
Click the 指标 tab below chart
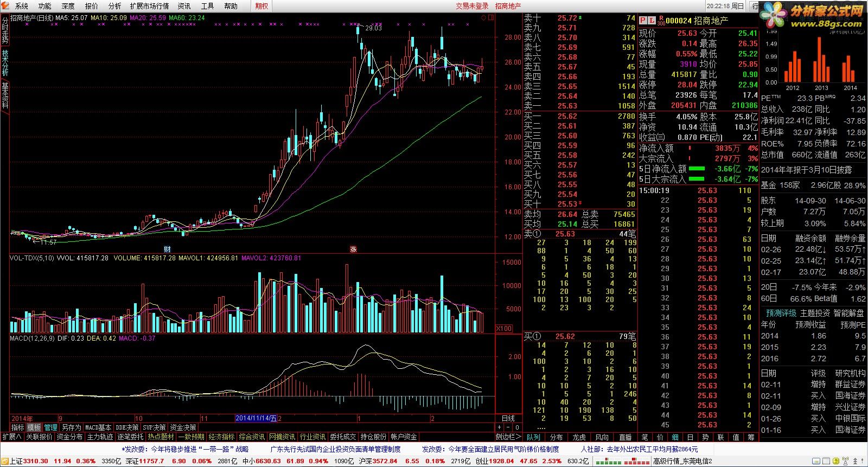[x=17, y=427]
